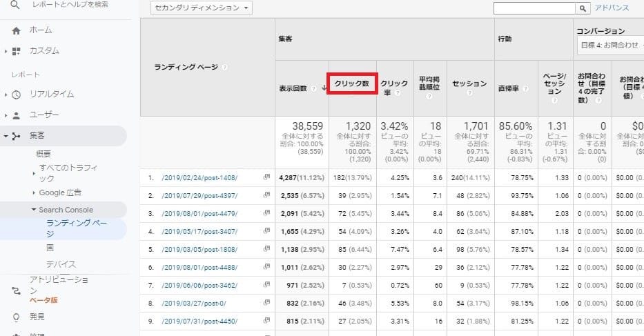Click the Attribution path icon

(x=16, y=291)
